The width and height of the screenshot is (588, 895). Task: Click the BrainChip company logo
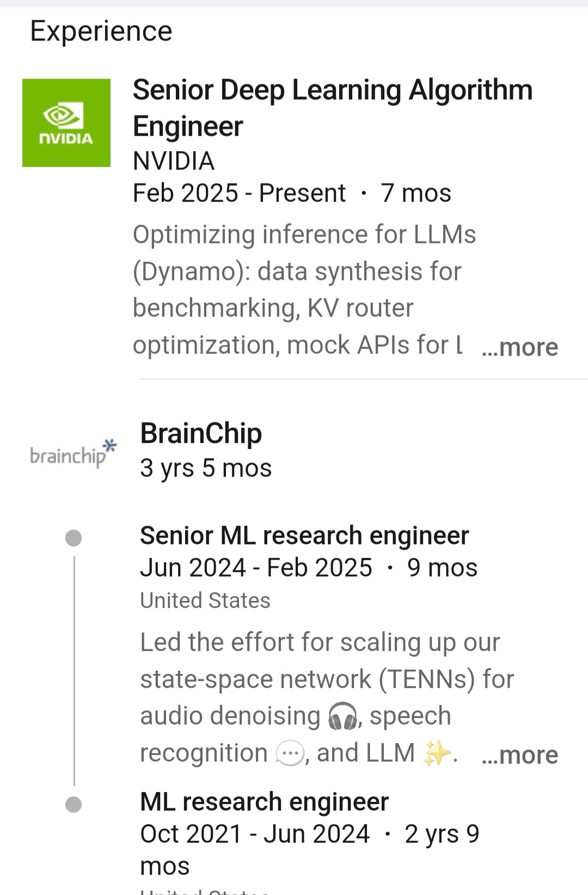tap(73, 453)
